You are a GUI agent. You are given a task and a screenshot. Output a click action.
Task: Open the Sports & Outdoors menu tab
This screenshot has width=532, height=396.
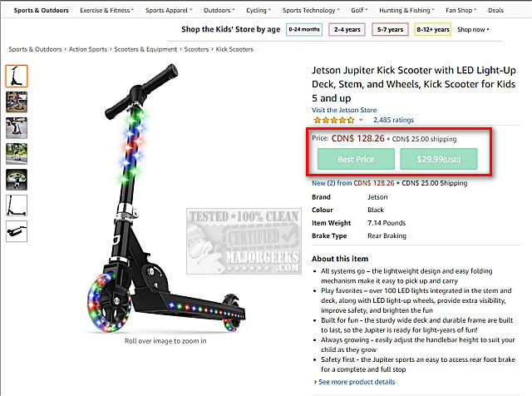(x=41, y=11)
